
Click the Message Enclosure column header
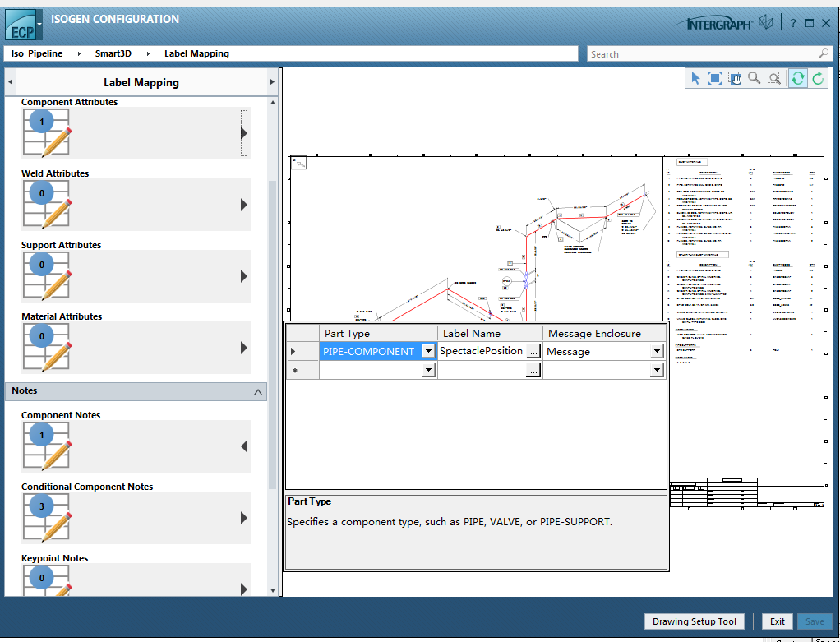[x=604, y=333]
